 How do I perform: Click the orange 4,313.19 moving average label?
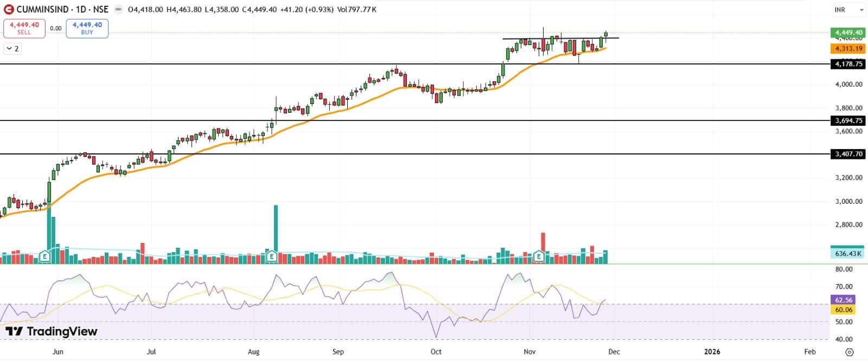click(848, 49)
